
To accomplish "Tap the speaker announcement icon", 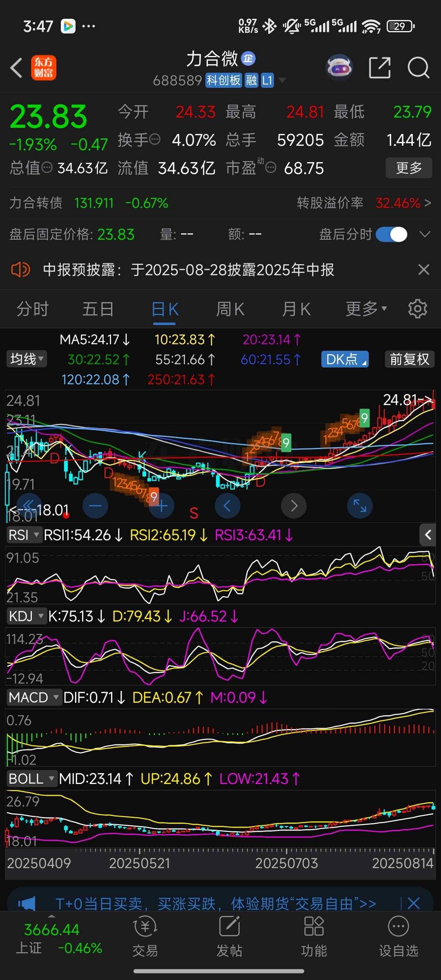I will pos(20,269).
